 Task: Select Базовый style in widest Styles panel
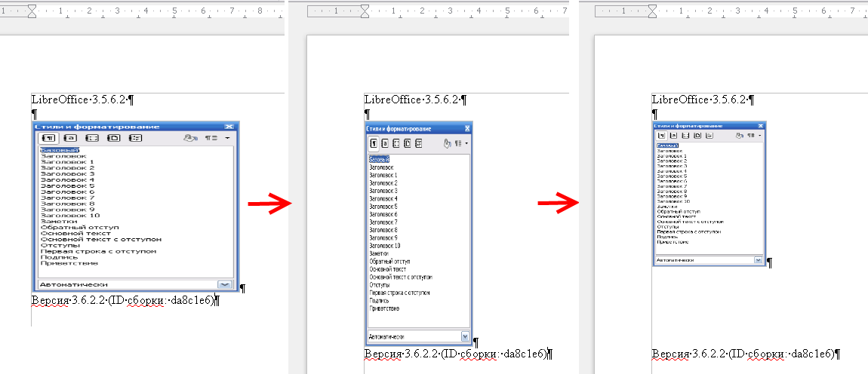[60, 150]
